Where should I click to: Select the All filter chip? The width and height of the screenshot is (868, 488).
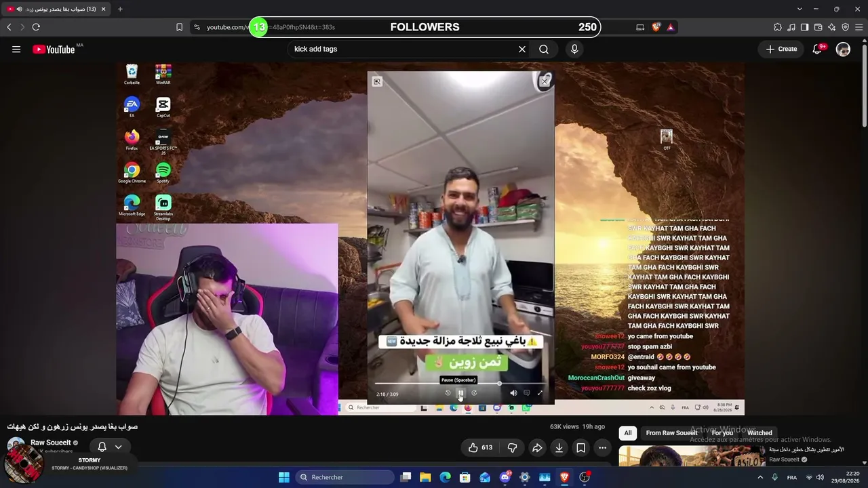[x=628, y=433]
